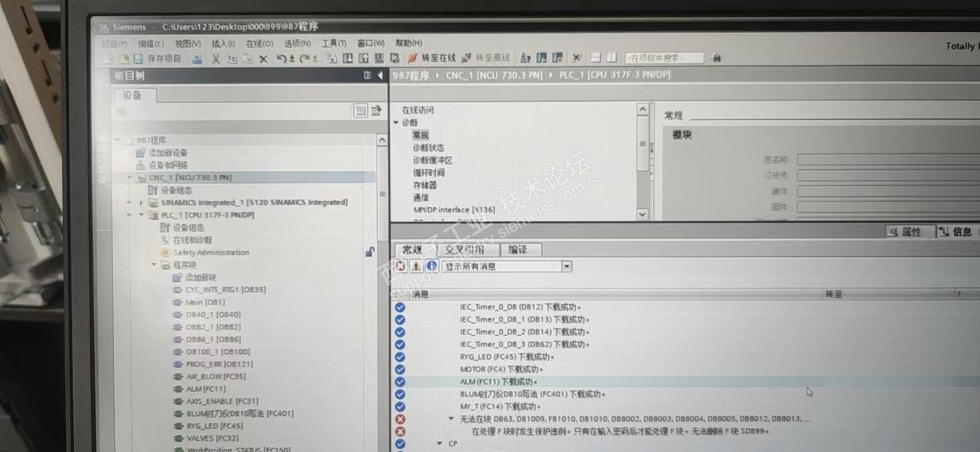The width and height of the screenshot is (980, 452).
Task: Show only information messages in info panel
Action: tap(432, 266)
